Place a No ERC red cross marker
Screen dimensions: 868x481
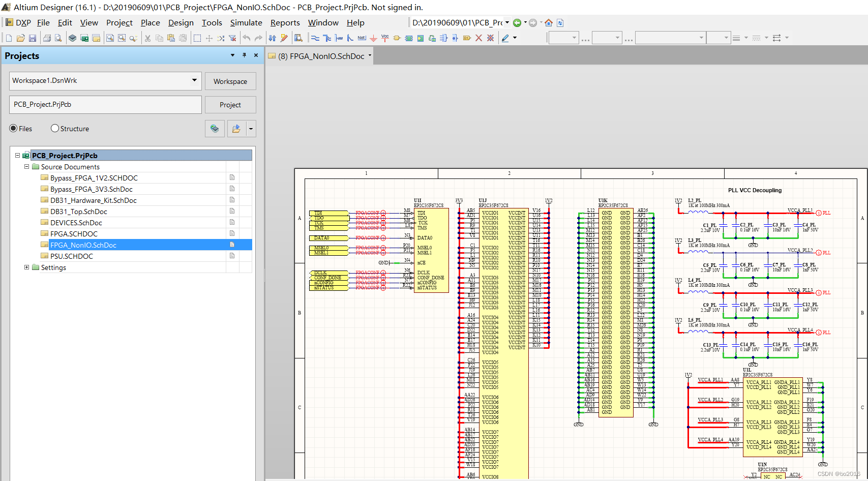478,38
